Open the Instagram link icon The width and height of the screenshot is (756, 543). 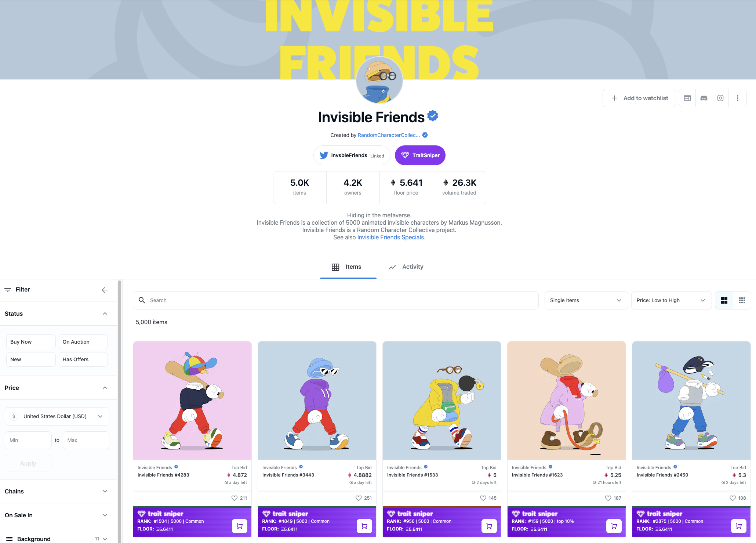click(720, 98)
